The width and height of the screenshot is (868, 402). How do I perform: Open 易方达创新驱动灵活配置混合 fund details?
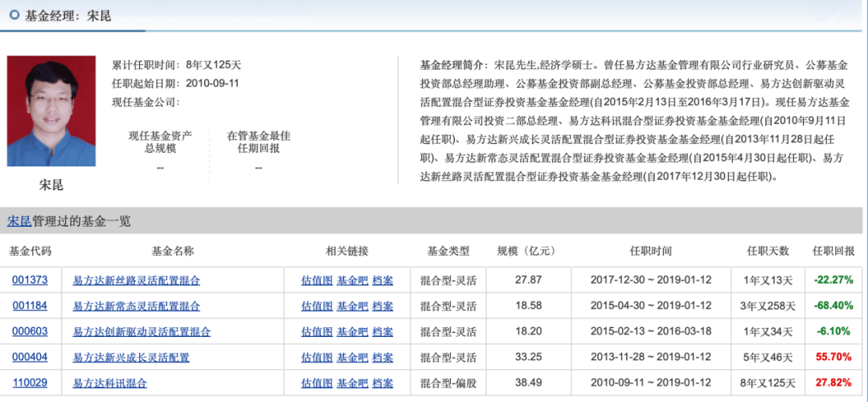[141, 331]
